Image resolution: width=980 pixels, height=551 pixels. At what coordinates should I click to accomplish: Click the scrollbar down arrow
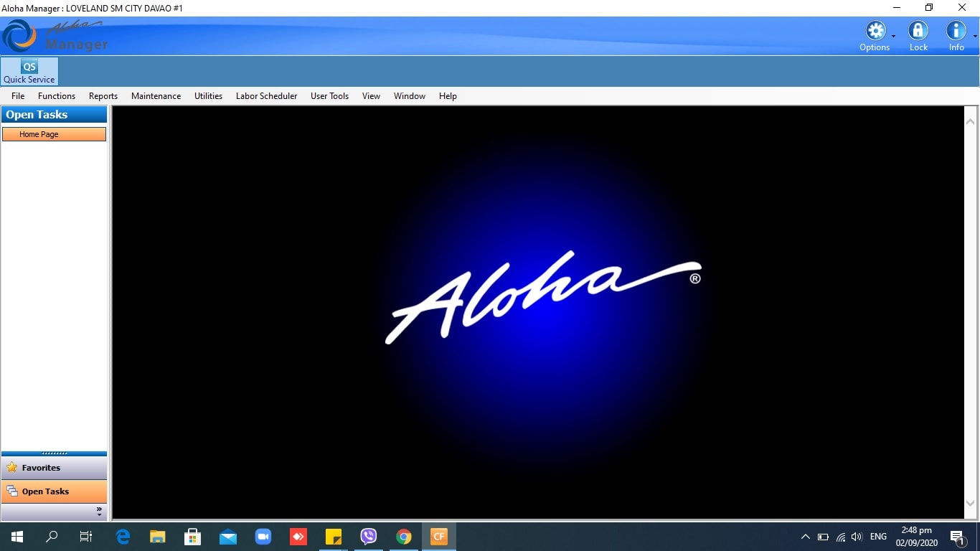(971, 504)
